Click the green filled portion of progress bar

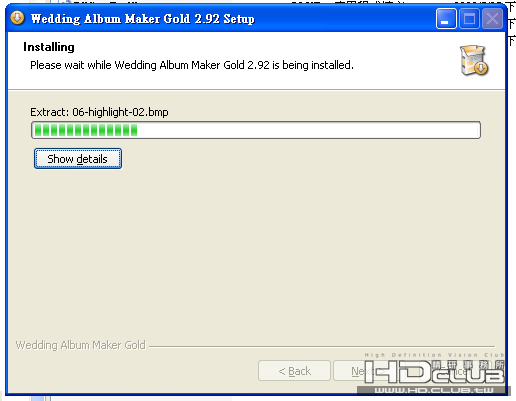click(86, 130)
